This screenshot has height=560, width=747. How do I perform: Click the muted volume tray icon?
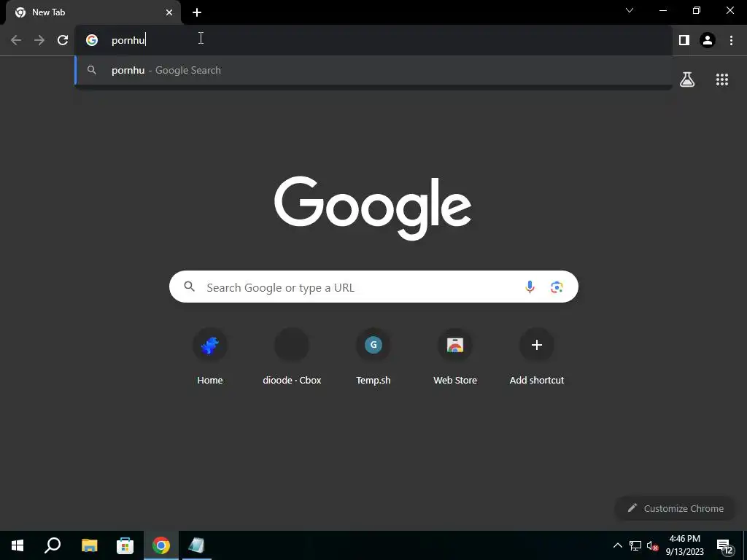coord(652,545)
